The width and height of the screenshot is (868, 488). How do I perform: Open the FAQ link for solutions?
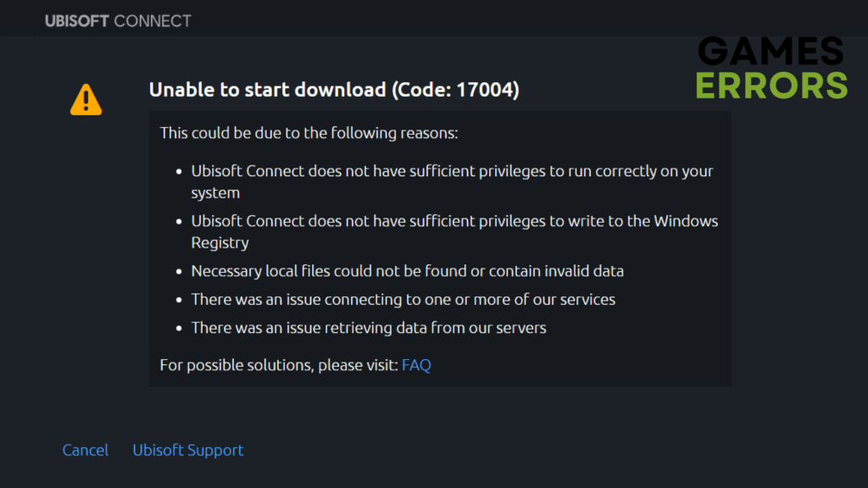416,365
